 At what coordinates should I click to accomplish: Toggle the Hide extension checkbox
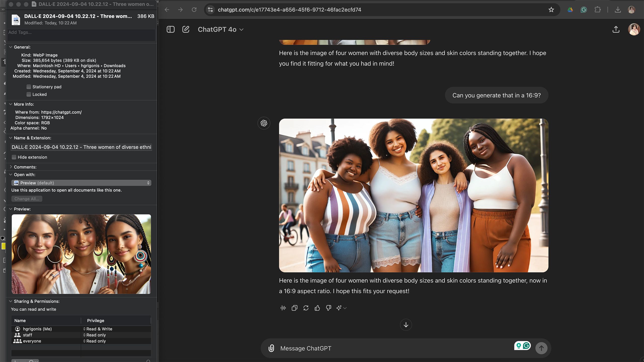(x=14, y=157)
